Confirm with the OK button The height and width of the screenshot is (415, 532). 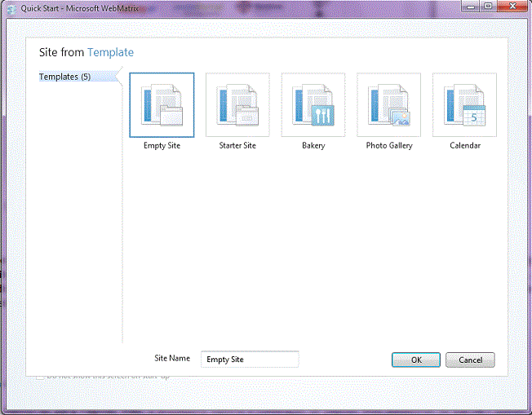pyautogui.click(x=416, y=360)
